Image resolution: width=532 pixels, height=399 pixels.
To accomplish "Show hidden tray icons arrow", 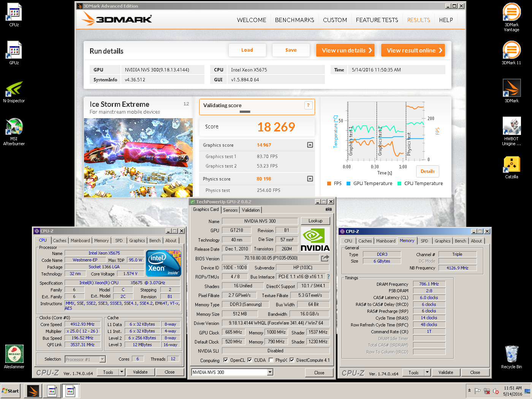I will 469,391.
